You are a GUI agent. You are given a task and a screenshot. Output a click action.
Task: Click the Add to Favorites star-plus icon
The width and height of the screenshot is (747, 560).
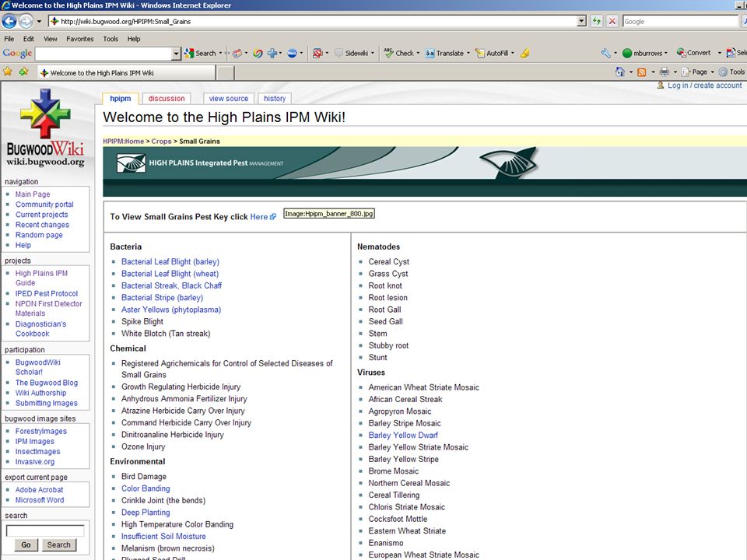[x=23, y=72]
